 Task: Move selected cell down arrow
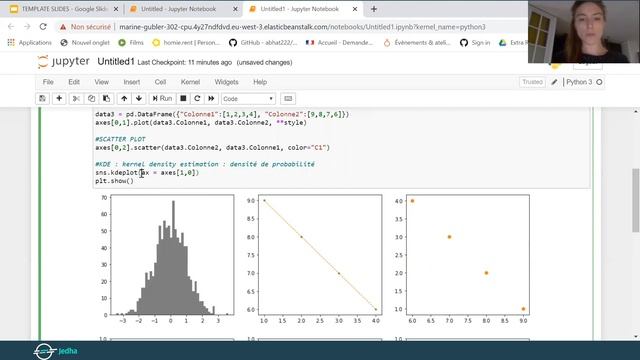pyautogui.click(x=139, y=99)
